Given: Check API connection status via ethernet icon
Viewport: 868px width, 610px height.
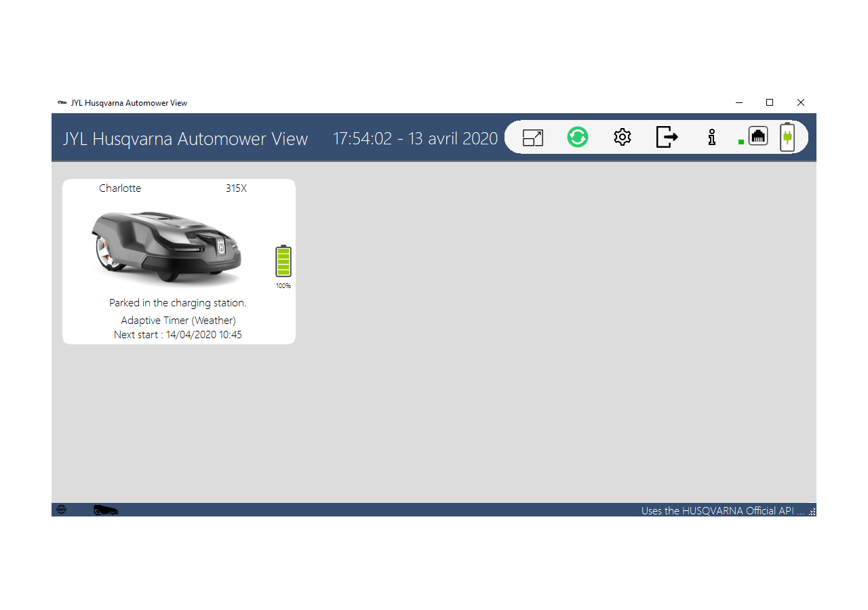Looking at the screenshot, I should pos(757,136).
